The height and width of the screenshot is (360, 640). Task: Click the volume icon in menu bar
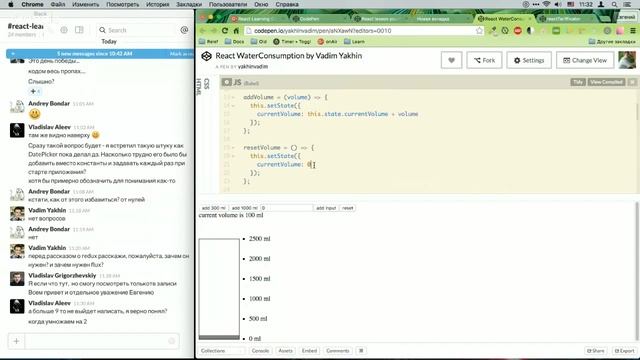558,4
